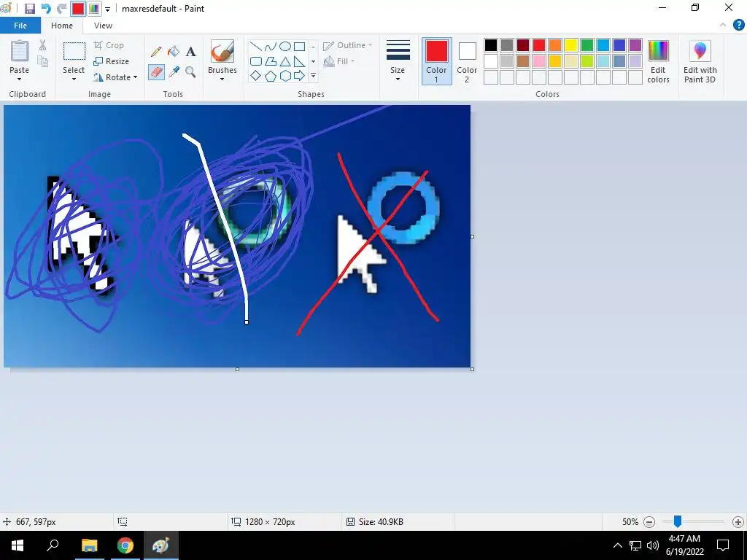
Task: Select the Magnifier tool
Action: (190, 72)
